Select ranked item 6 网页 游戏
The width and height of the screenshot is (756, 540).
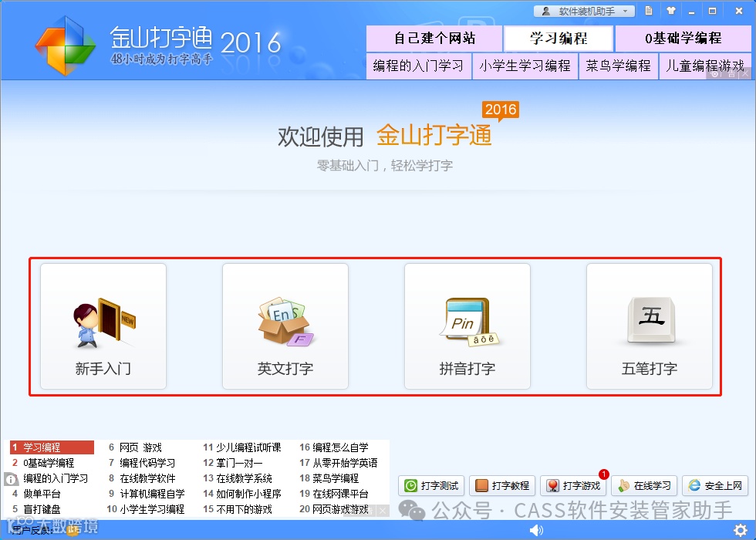[135, 447]
